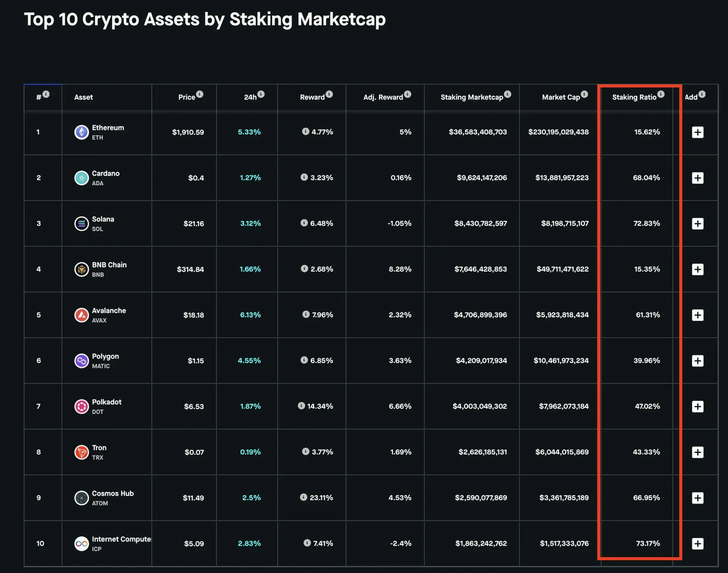728x573 pixels.
Task: Sort table by Adj. Reward column header
Action: tap(383, 97)
